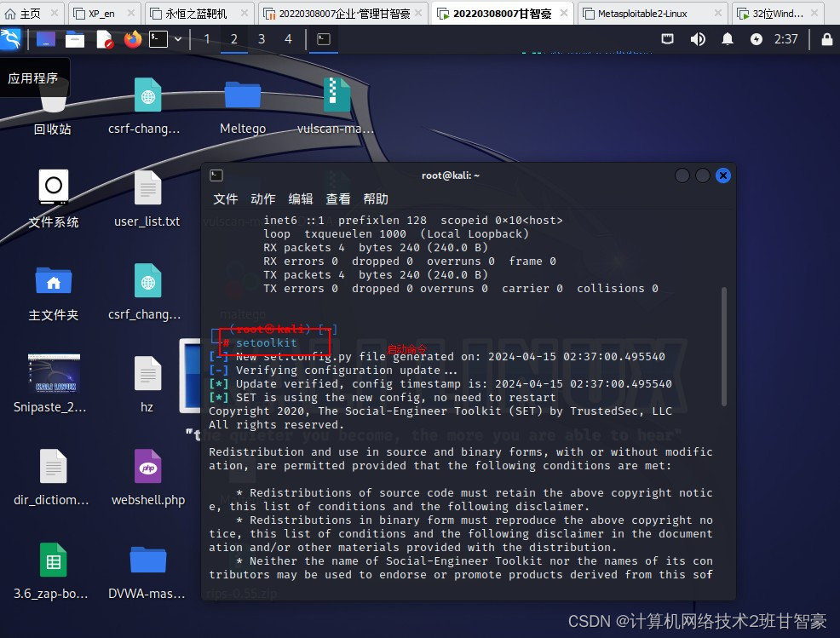Switch to workspace 4

[x=288, y=39]
